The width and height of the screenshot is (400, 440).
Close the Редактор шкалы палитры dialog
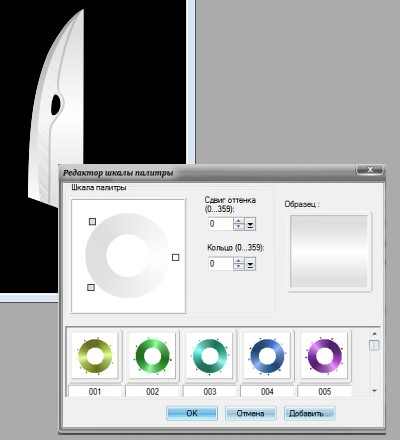[x=370, y=170]
